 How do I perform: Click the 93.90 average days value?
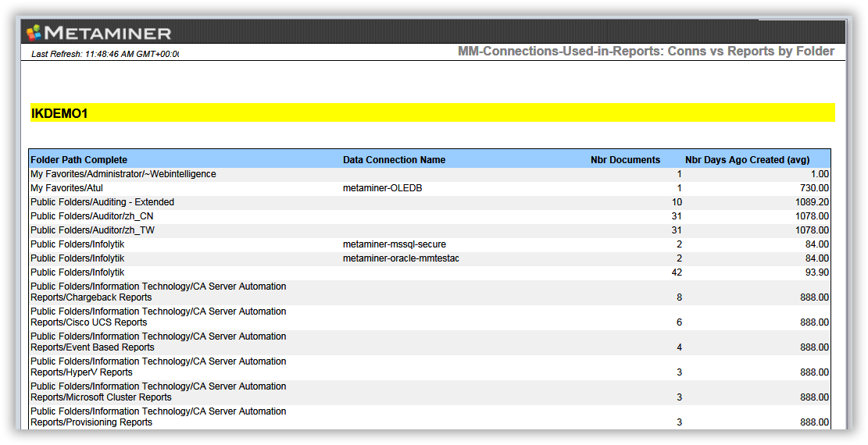(x=816, y=272)
